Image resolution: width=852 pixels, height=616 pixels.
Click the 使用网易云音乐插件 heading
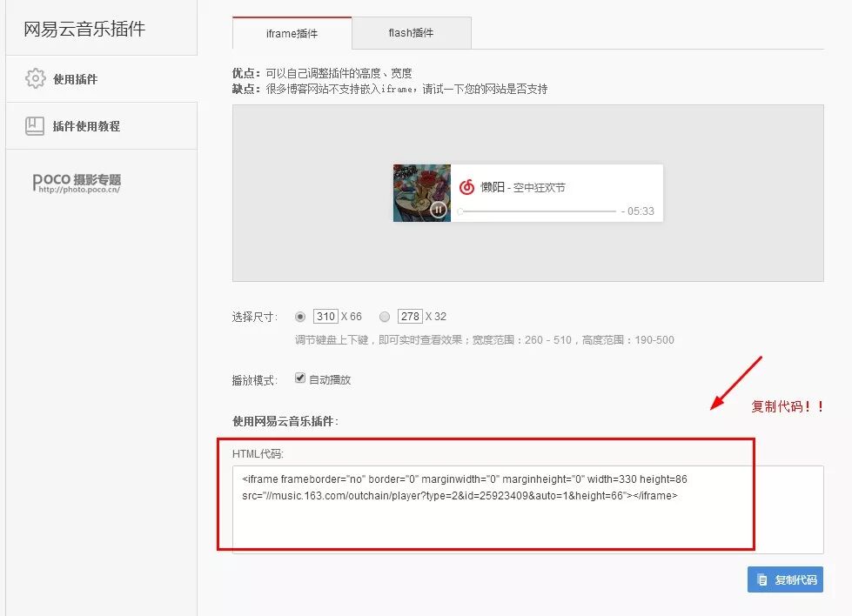(285, 421)
